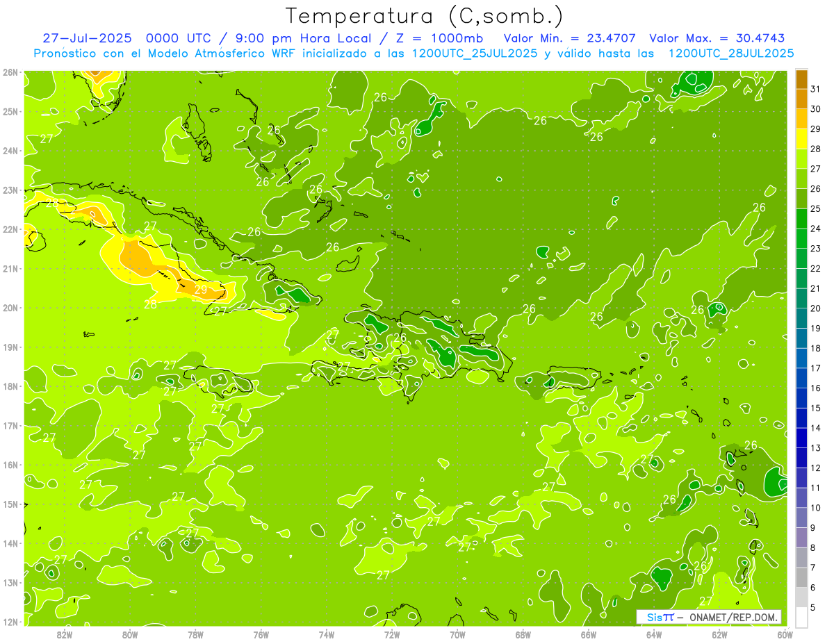This screenshot has width=834, height=644.
Task: Click the "23N" latitude axis label
Action: coord(10,190)
